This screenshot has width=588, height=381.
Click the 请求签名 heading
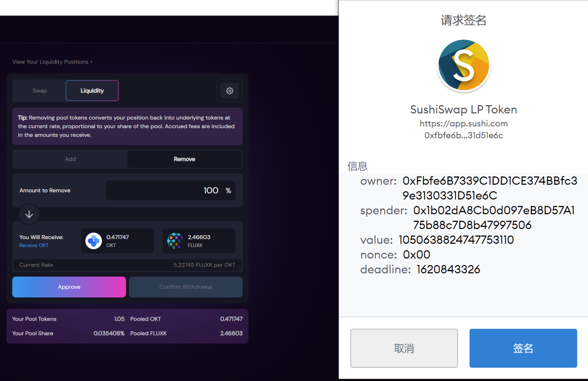(464, 20)
